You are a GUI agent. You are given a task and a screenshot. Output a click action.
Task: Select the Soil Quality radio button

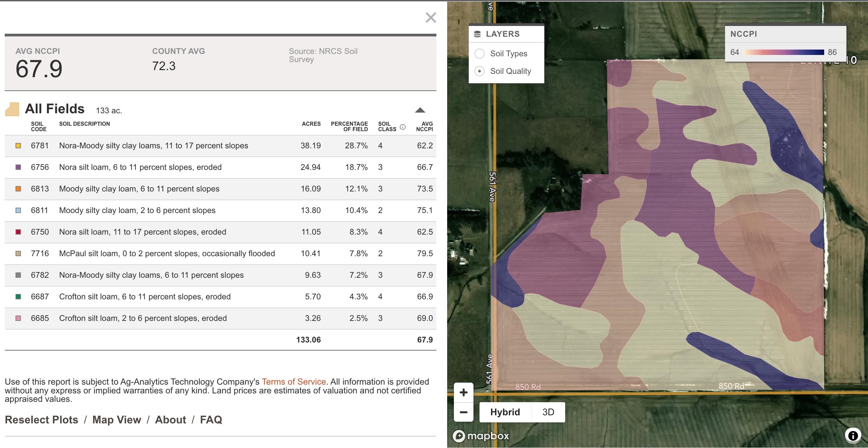tap(480, 71)
